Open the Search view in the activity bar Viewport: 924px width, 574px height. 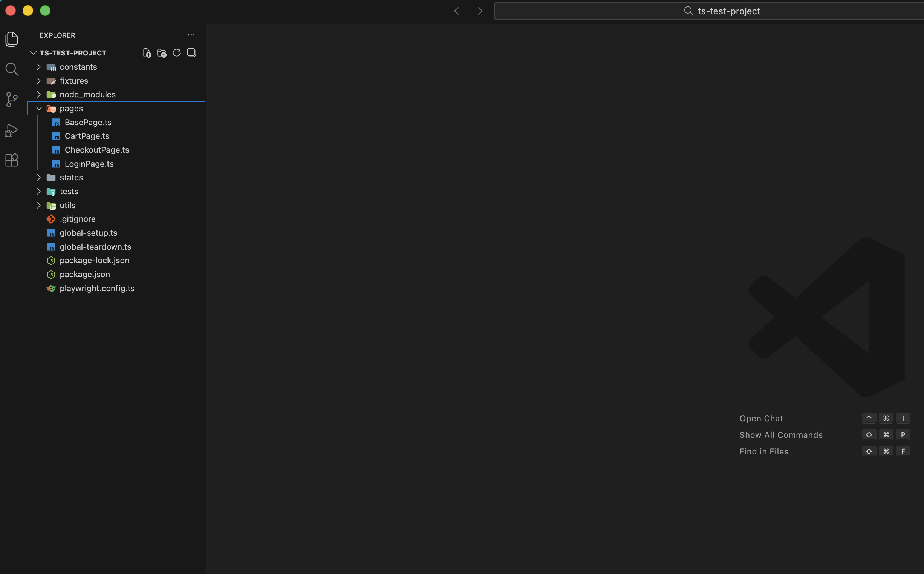click(11, 69)
